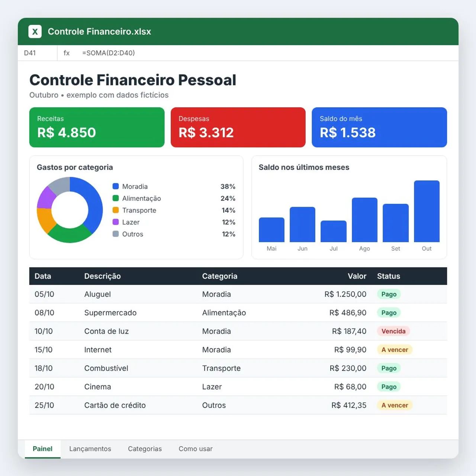Click the Out bar in the chart

[x=427, y=211]
